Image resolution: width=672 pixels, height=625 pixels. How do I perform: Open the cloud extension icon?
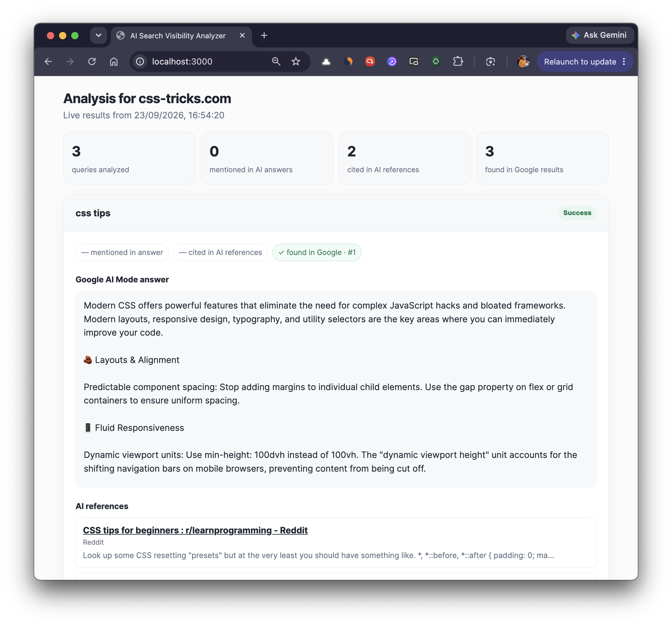point(326,61)
